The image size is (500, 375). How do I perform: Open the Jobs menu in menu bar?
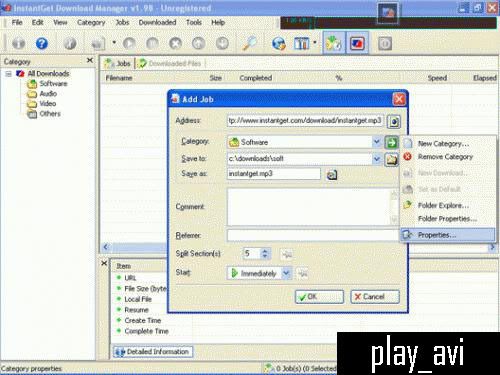122,22
